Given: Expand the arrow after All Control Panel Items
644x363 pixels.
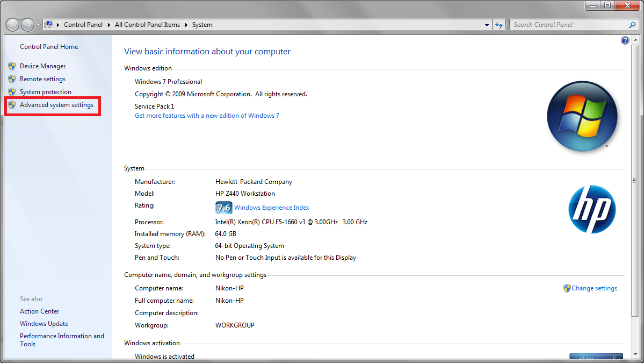Looking at the screenshot, I should point(186,25).
